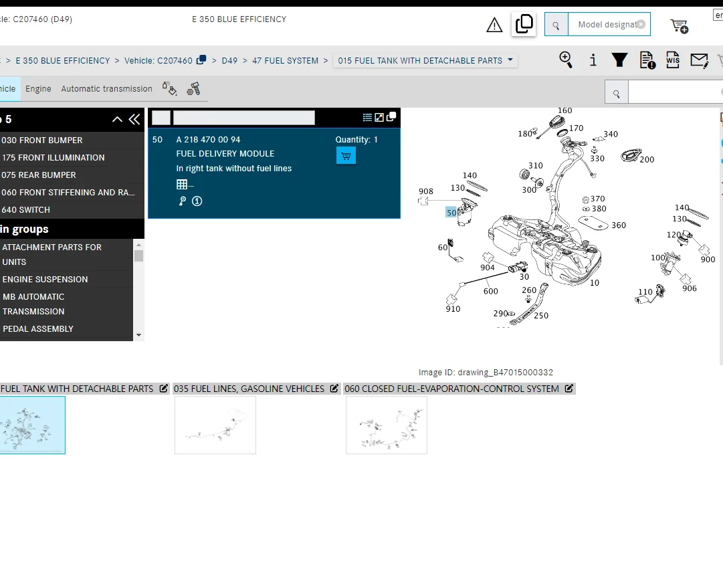723x588 pixels.
Task: Switch to the Automatic transmission tab
Action: pyautogui.click(x=106, y=88)
